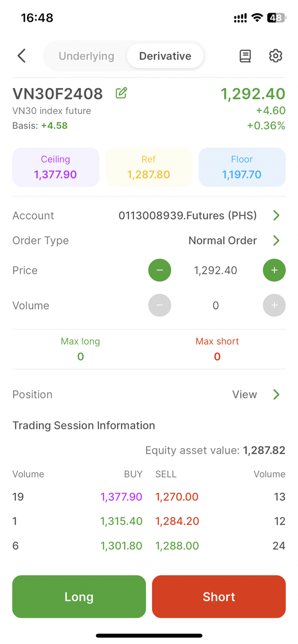
Task: Select the Derivative tab
Action: (x=165, y=56)
